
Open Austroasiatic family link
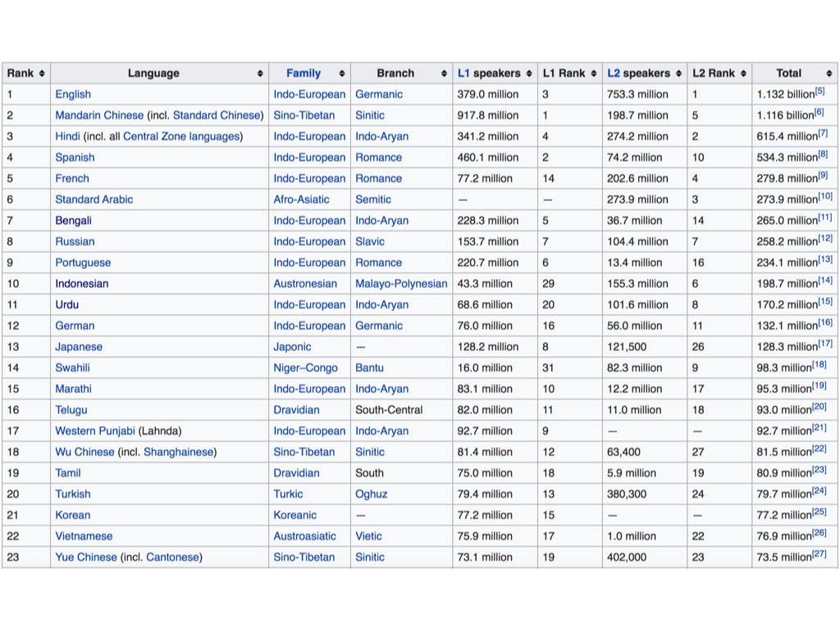point(305,536)
